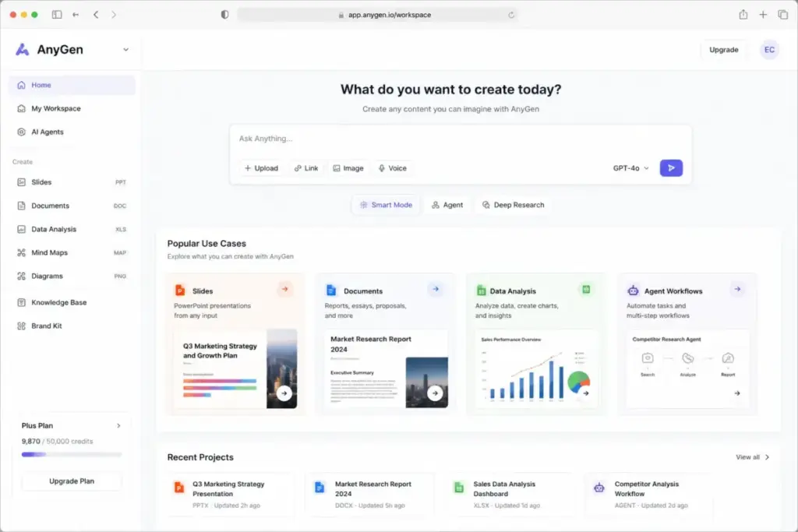The width and height of the screenshot is (798, 532).
Task: Click the send arrow button
Action: [x=671, y=167]
